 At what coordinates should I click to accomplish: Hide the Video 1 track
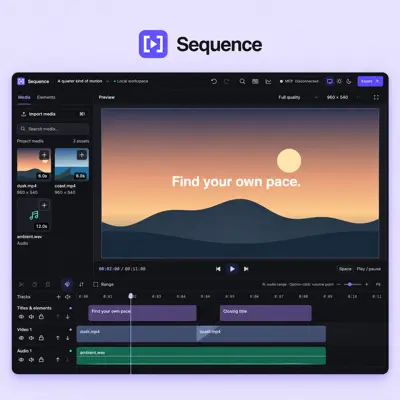[21, 338]
